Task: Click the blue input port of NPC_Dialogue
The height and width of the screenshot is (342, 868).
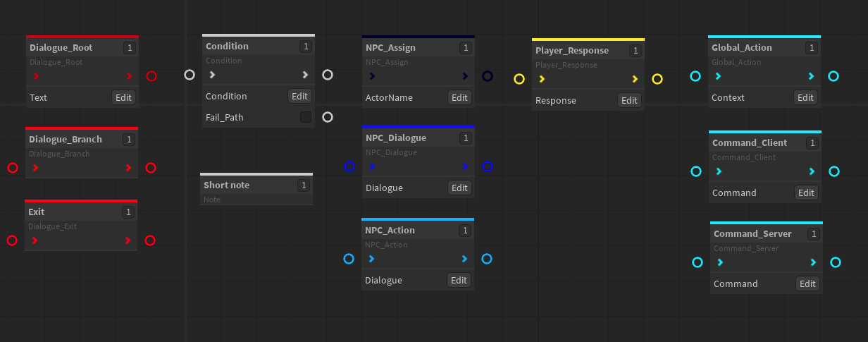Action: tap(349, 166)
